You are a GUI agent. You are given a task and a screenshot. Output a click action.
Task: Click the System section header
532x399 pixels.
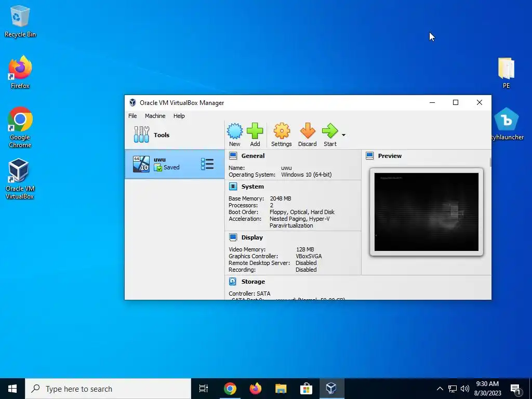[x=252, y=187]
